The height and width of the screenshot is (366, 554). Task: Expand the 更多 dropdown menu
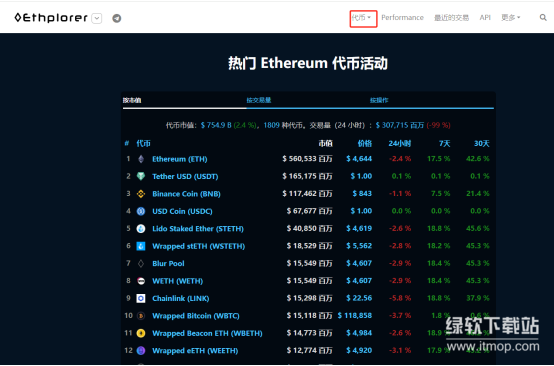511,18
